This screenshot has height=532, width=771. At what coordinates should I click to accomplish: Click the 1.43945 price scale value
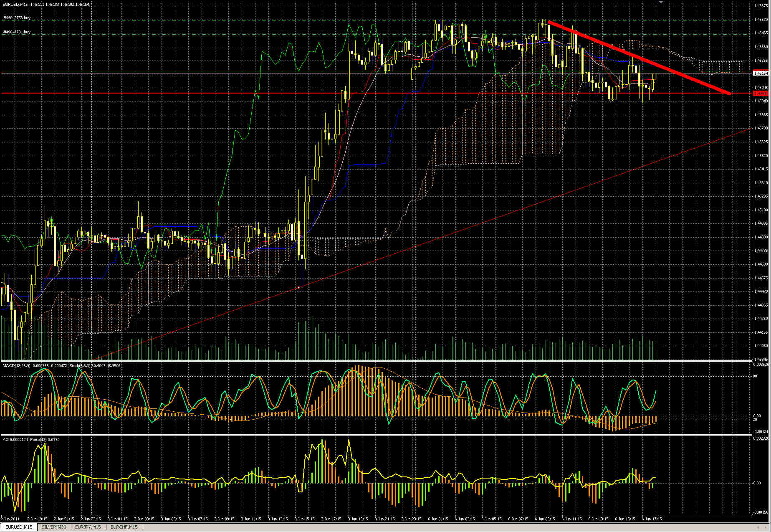click(x=761, y=359)
